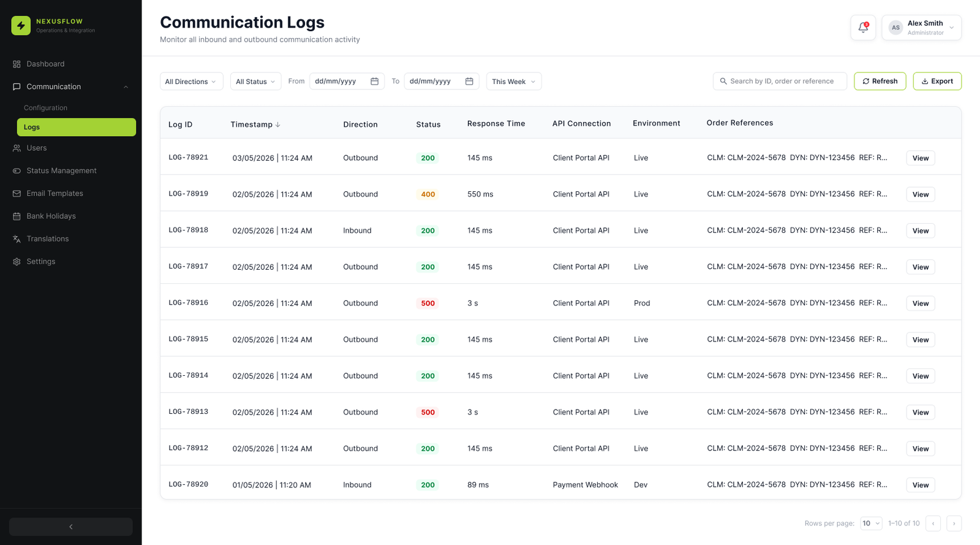Click the 01/05/2026 | 11:20 AM timestamp
The width and height of the screenshot is (980, 545).
pos(272,485)
